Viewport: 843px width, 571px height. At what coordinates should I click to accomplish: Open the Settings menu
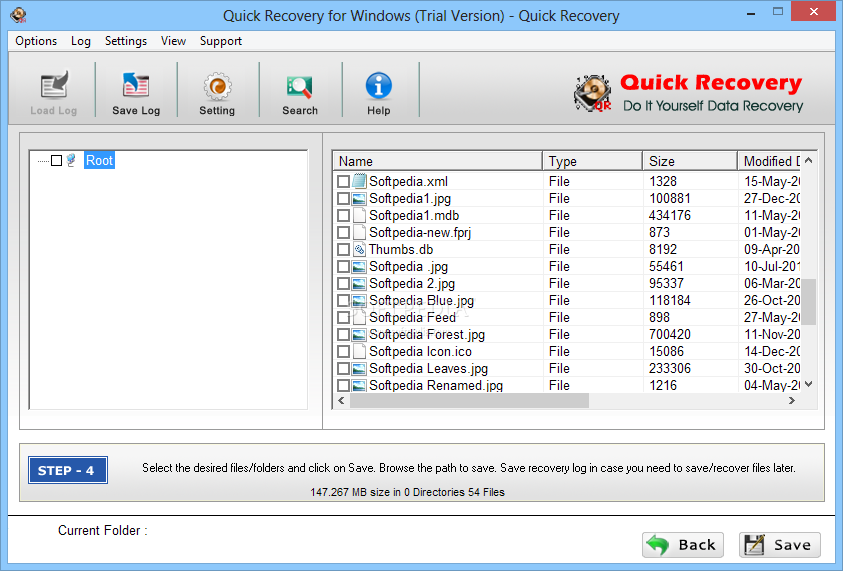(126, 41)
